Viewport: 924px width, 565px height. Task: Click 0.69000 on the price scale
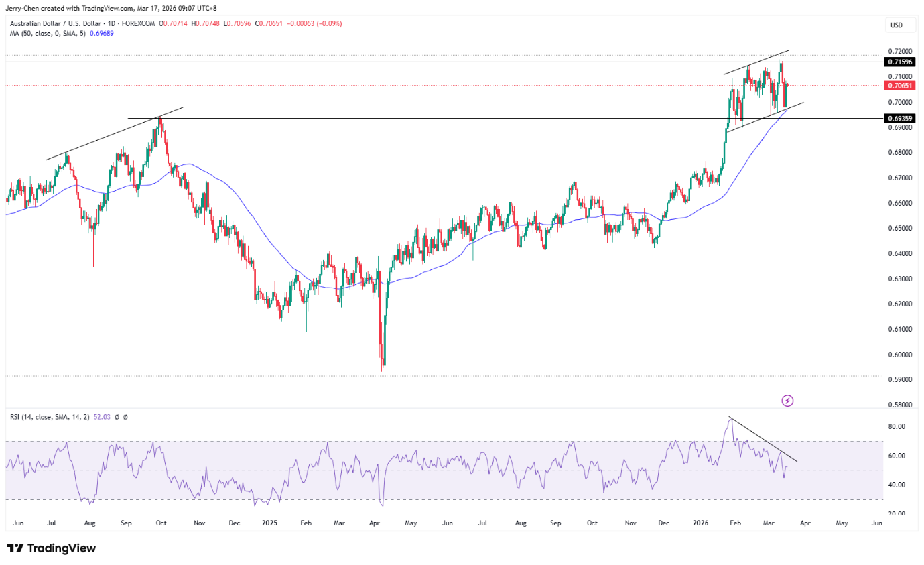click(x=899, y=127)
